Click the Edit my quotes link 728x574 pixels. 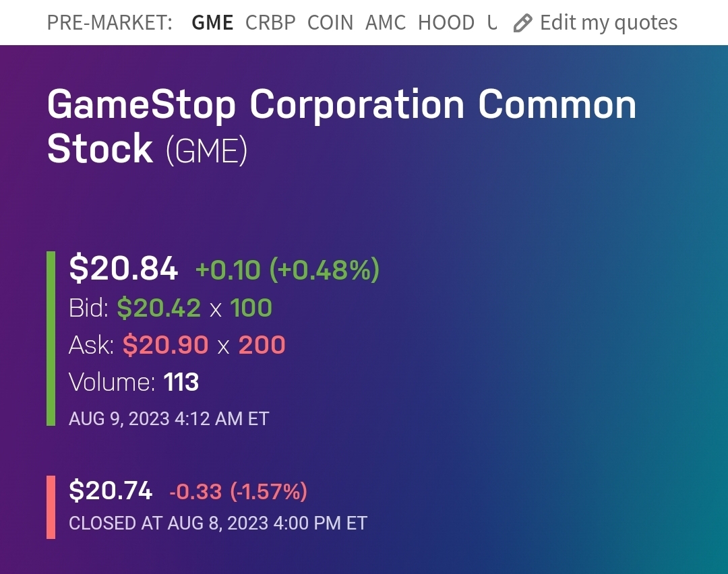coord(608,23)
